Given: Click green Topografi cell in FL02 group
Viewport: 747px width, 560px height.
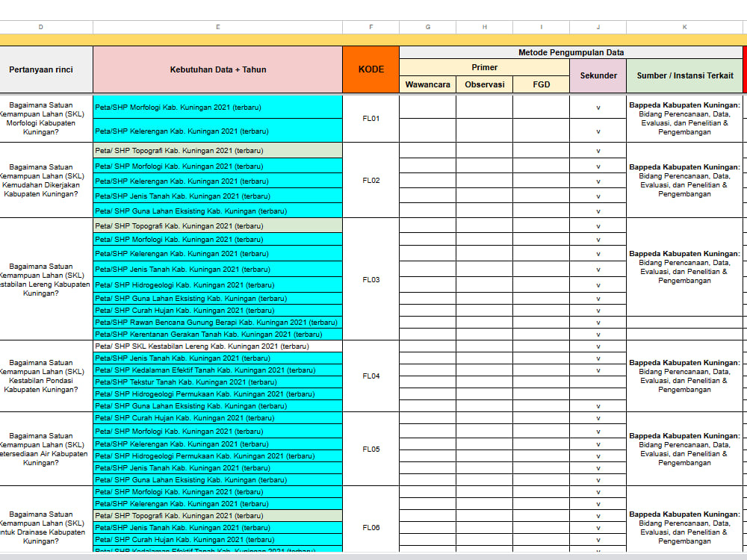Looking at the screenshot, I should click(217, 151).
